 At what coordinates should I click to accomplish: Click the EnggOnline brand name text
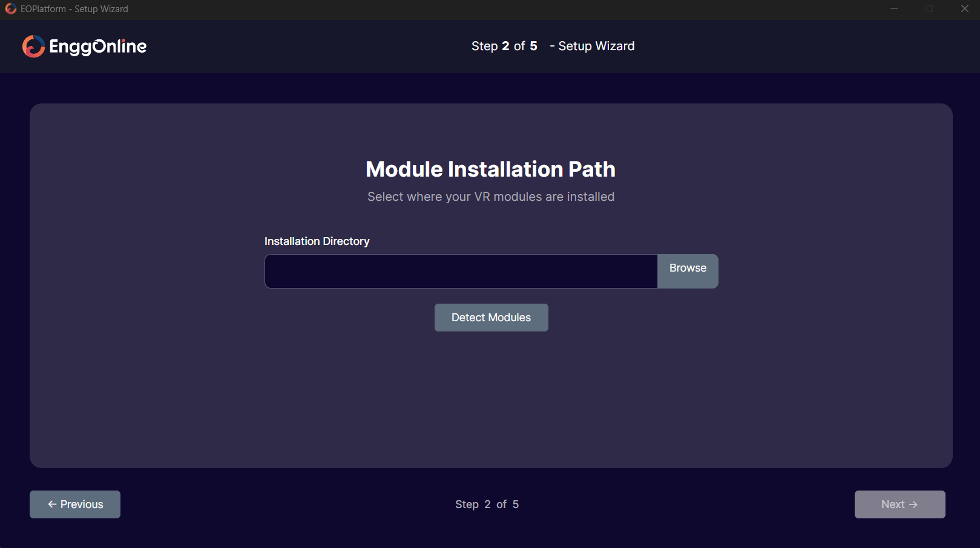(x=97, y=47)
